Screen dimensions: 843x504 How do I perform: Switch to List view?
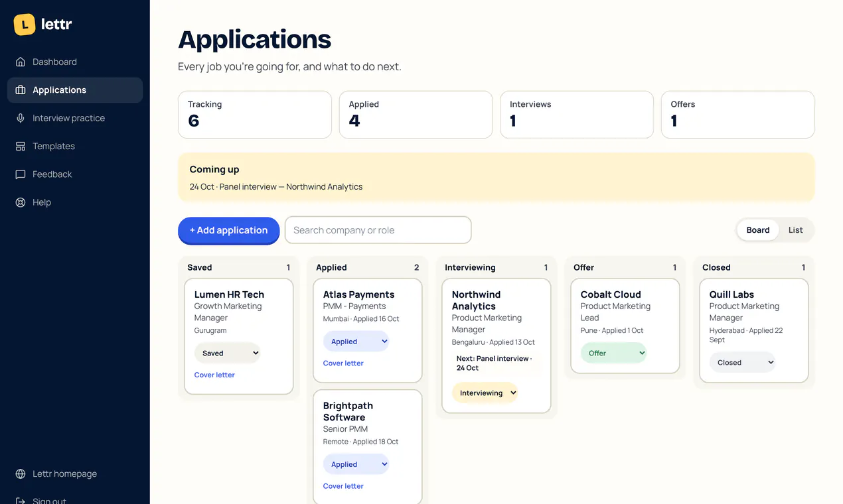[x=796, y=230]
